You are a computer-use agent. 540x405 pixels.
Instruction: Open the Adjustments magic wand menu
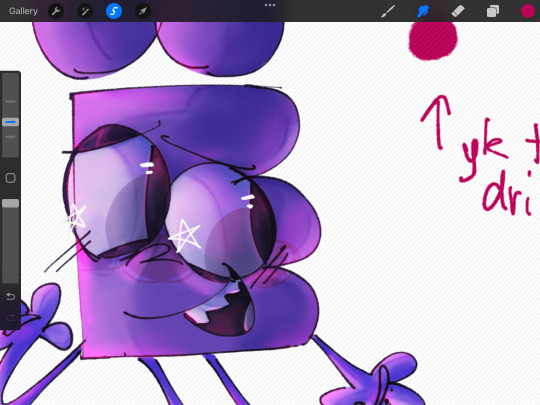coord(85,11)
